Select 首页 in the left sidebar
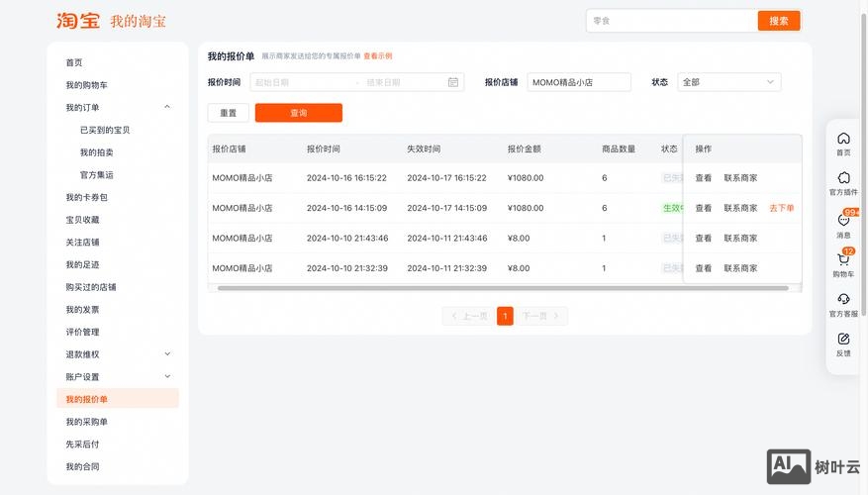Screen dimensions: 868x495 pyautogui.click(x=74, y=62)
